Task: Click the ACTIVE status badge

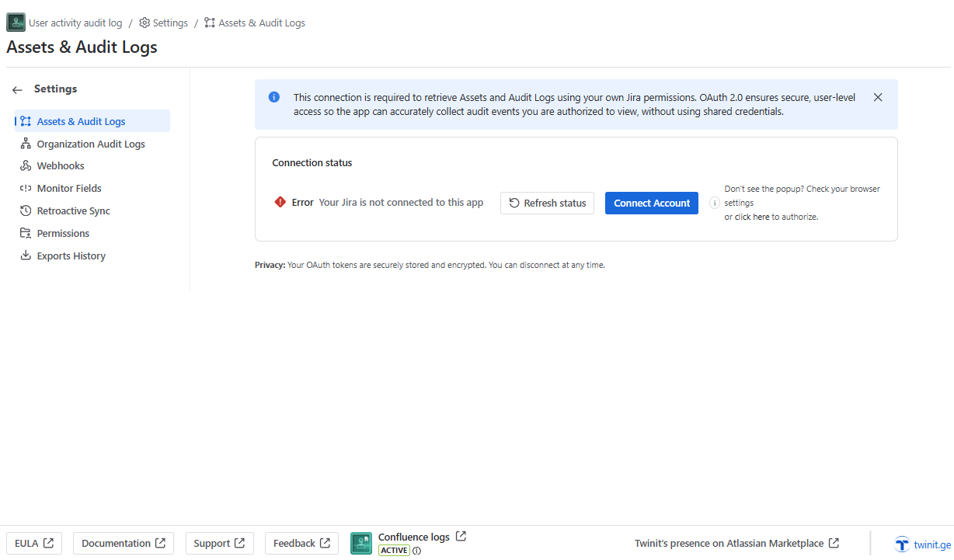Action: [x=395, y=551]
